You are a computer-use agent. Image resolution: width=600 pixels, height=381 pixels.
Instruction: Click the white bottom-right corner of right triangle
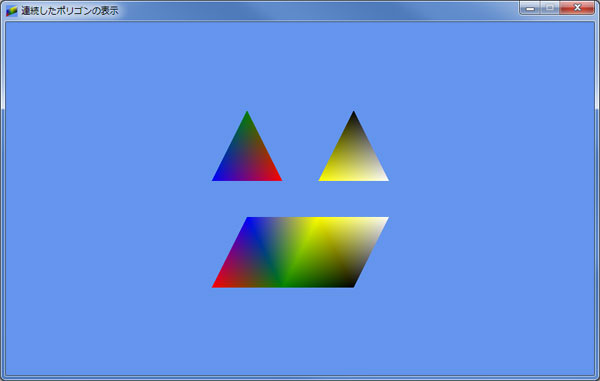pos(384,178)
